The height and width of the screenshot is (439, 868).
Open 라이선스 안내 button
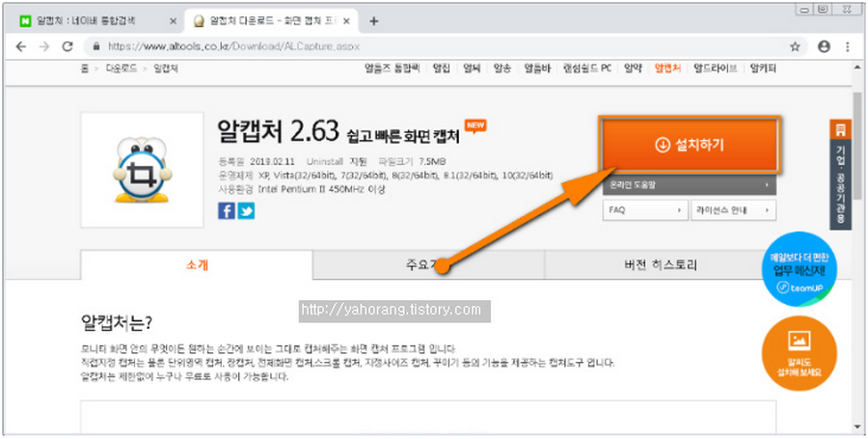click(x=734, y=210)
